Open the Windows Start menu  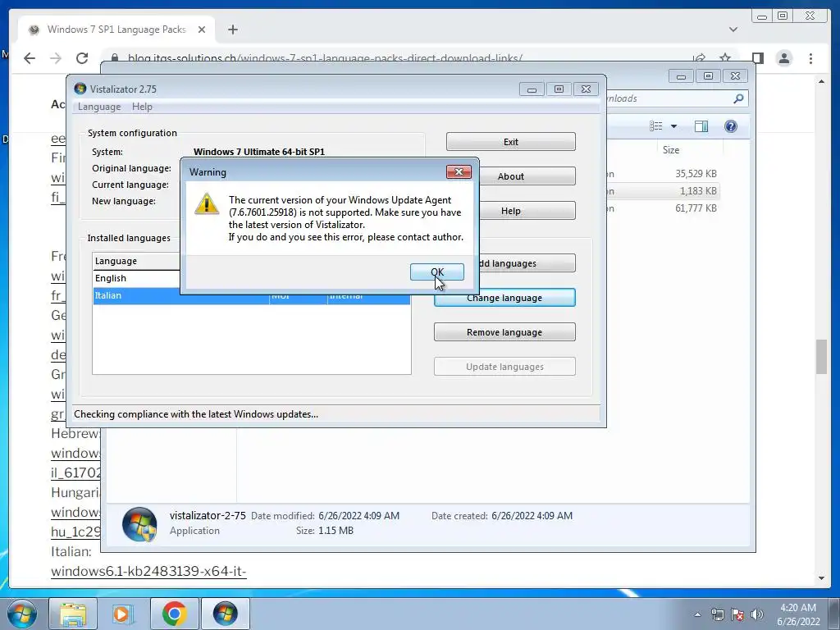22,614
